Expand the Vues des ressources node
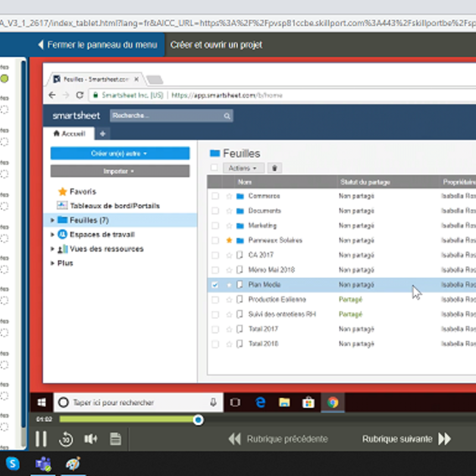The width and height of the screenshot is (476, 476). [52, 249]
